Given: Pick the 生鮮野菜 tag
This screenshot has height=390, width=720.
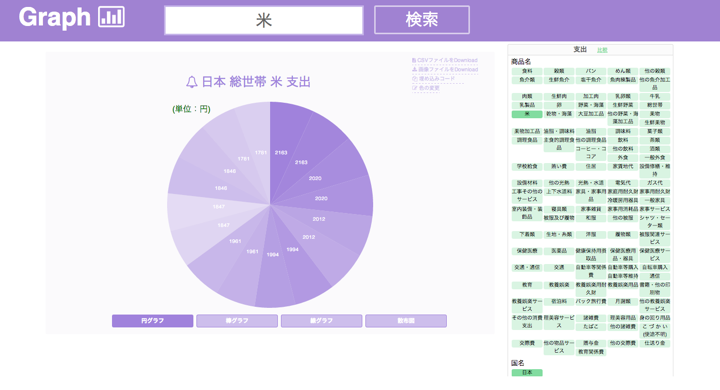Looking at the screenshot, I should (623, 105).
